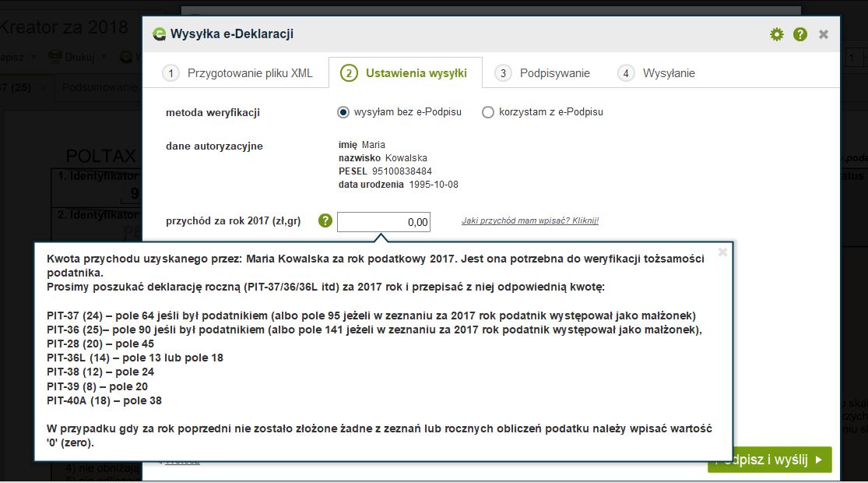Click the e-Deklaracji logo in dialog title
The image size is (868, 483).
[x=160, y=34]
